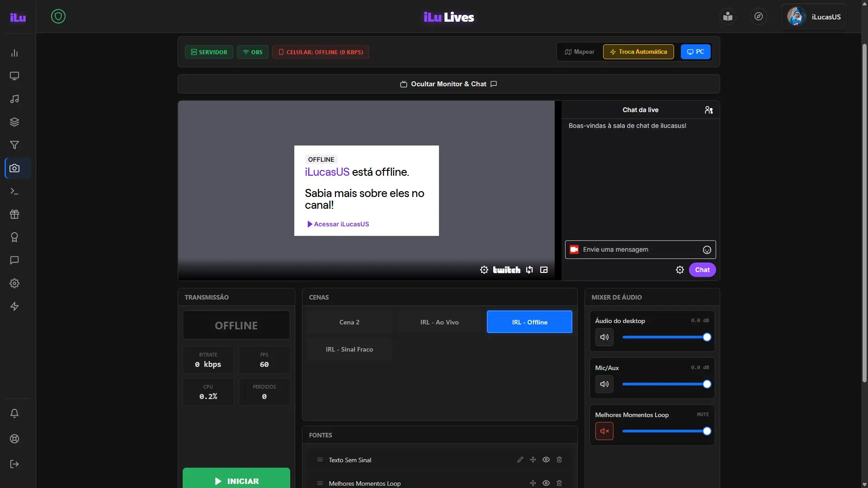868x488 pixels.
Task: Open the lightning bolt sidebar icon
Action: (x=14, y=306)
